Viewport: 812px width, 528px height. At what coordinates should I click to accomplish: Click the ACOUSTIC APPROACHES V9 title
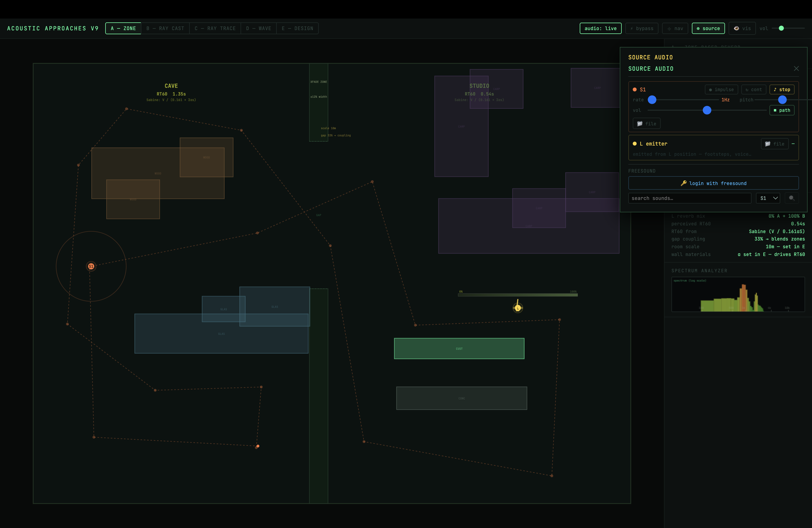tap(53, 28)
